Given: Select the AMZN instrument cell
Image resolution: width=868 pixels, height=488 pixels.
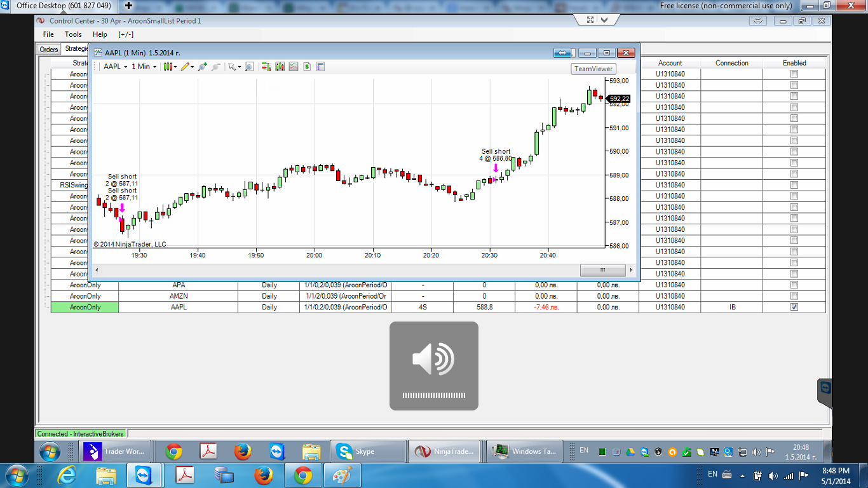Looking at the screenshot, I should pos(179,296).
